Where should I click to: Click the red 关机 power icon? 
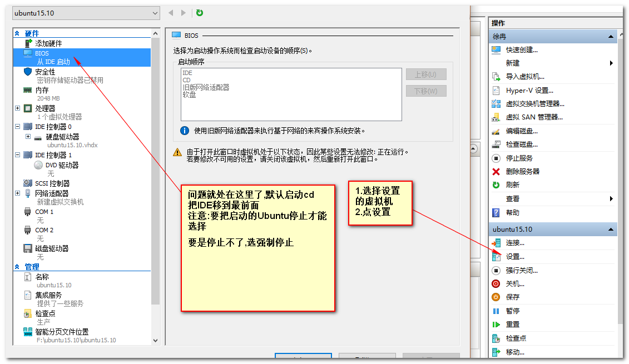pyautogui.click(x=496, y=284)
